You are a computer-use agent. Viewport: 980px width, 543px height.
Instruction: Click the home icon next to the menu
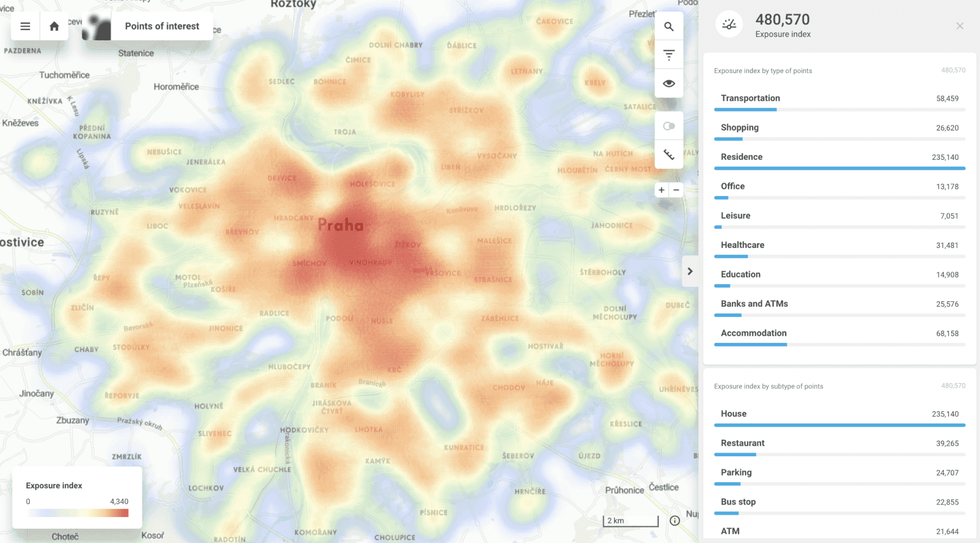click(54, 26)
